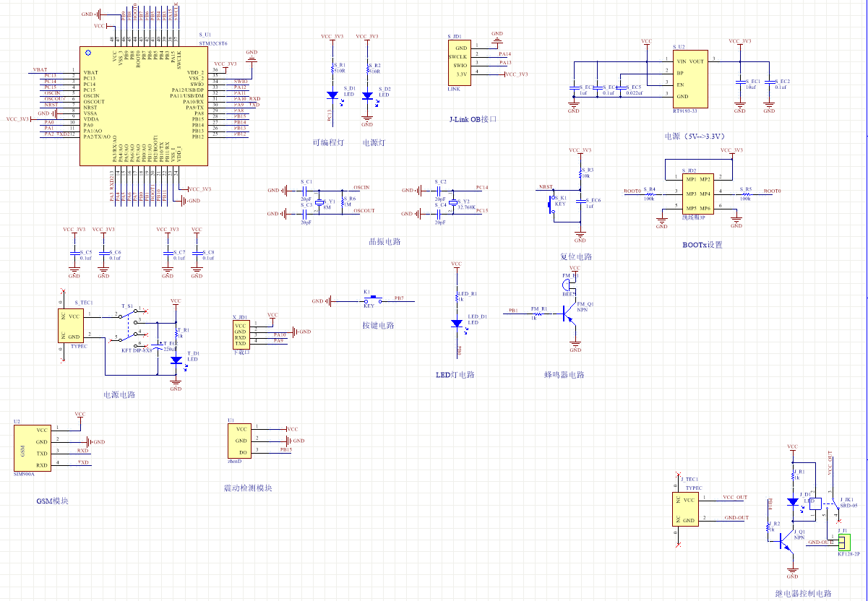Click the 'GSM模块' caption
This screenshot has height=601, width=868.
[x=52, y=501]
